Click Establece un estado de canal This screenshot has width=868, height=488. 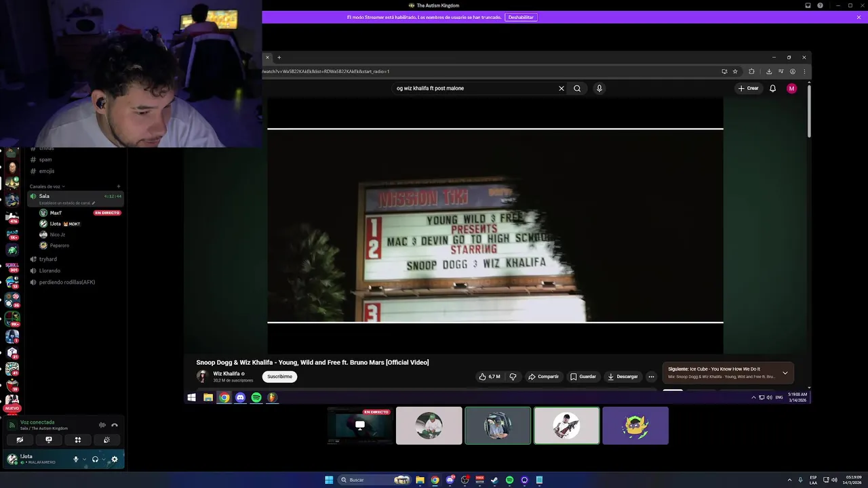[x=66, y=203]
